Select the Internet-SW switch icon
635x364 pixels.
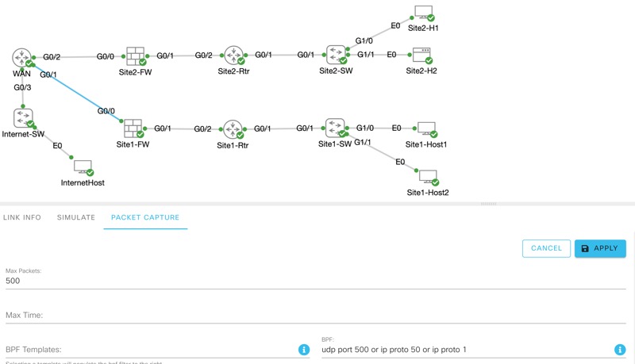tap(23, 118)
